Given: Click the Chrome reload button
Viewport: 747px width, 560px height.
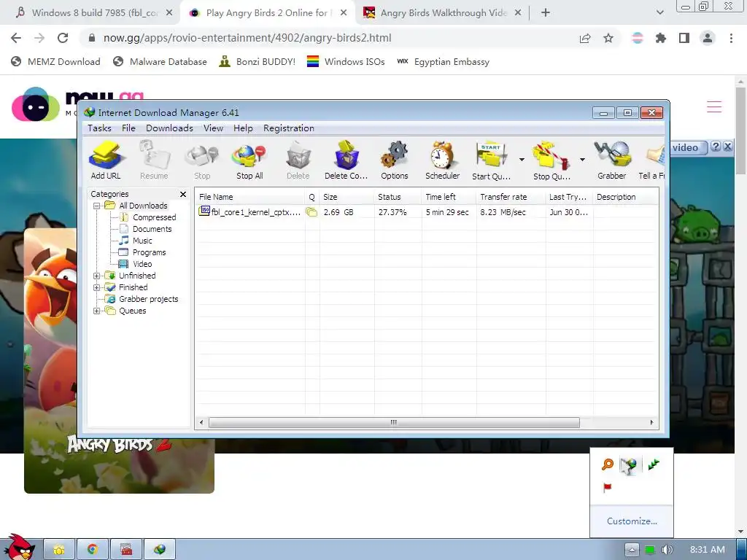Looking at the screenshot, I should [x=63, y=38].
